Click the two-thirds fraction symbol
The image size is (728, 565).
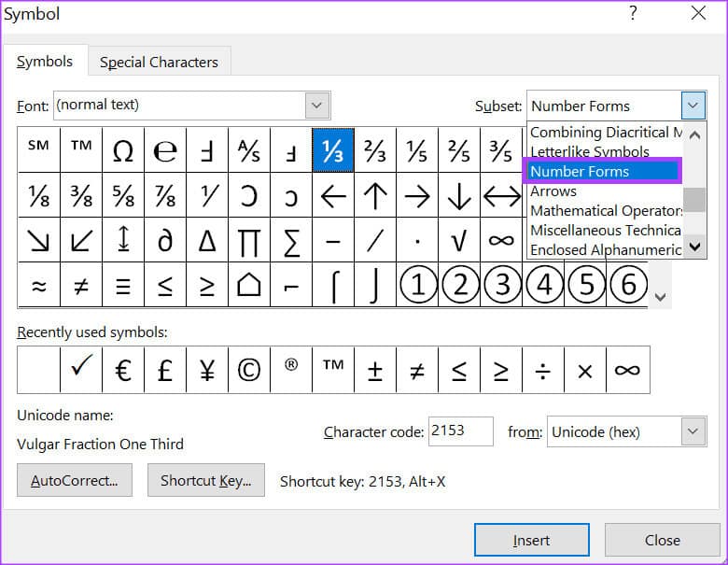pyautogui.click(x=374, y=150)
